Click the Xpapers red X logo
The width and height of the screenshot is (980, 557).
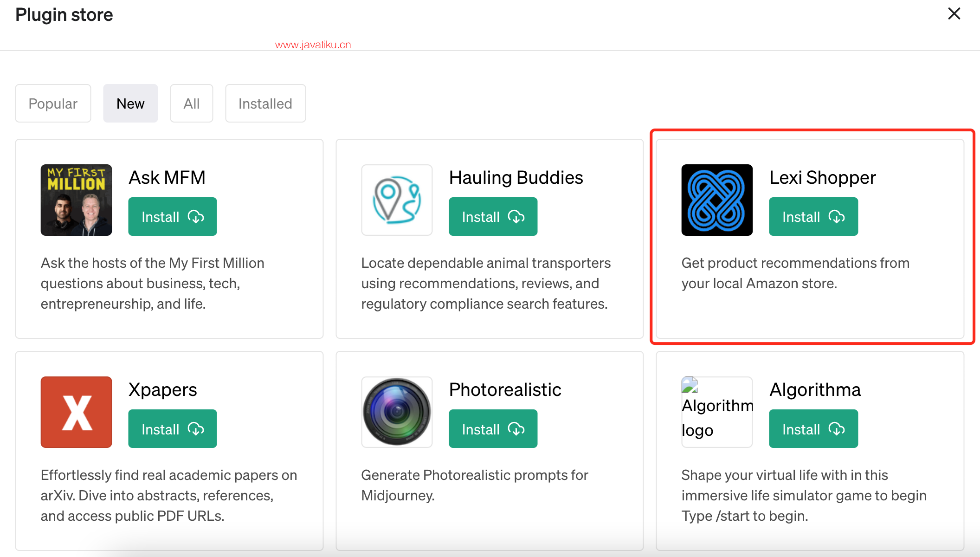coord(76,412)
